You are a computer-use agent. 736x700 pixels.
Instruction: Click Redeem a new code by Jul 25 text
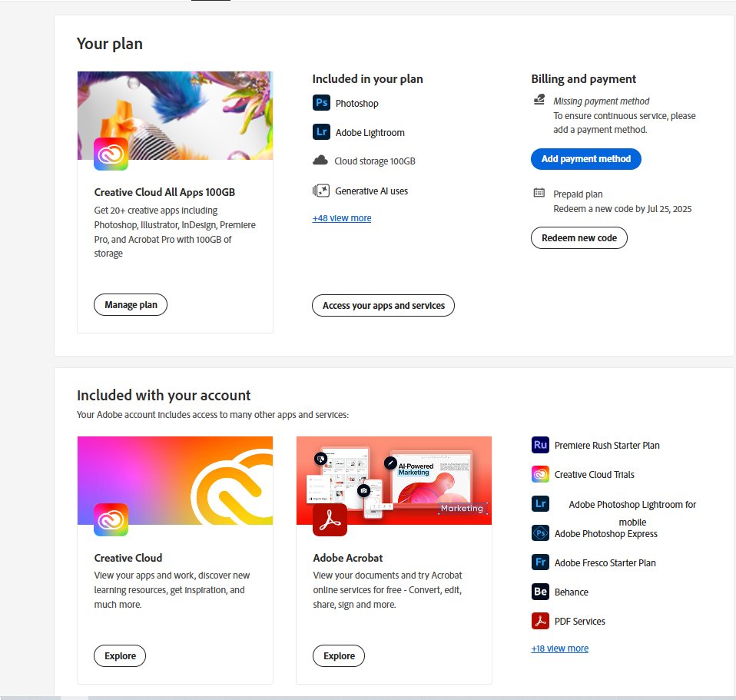tap(622, 209)
